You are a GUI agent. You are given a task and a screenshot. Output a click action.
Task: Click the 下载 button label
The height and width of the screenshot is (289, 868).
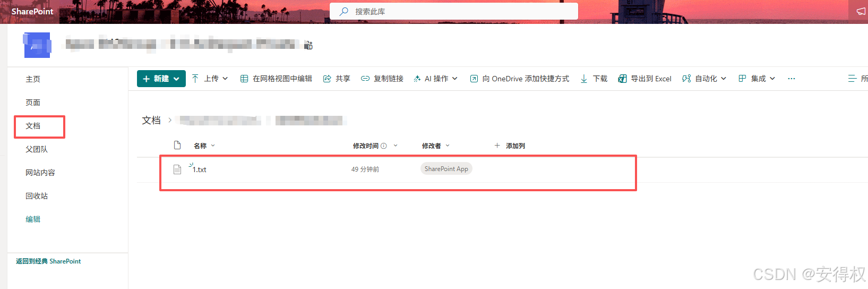pos(600,79)
